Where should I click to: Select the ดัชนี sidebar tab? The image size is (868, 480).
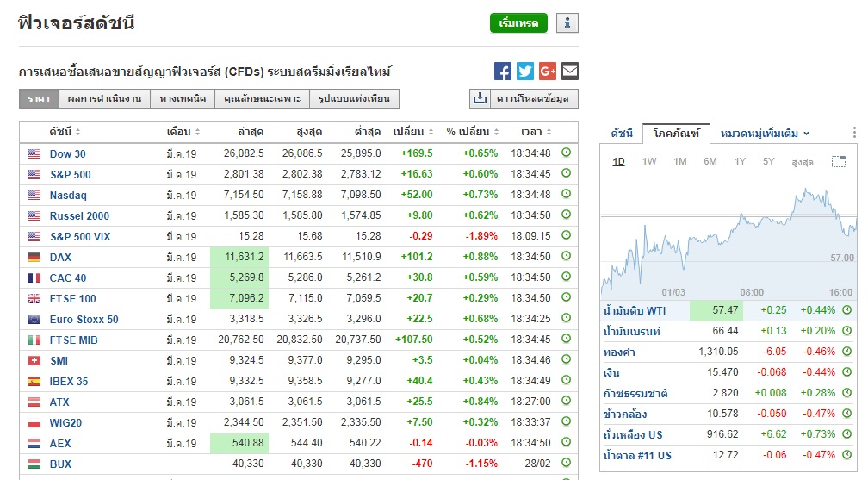(622, 133)
